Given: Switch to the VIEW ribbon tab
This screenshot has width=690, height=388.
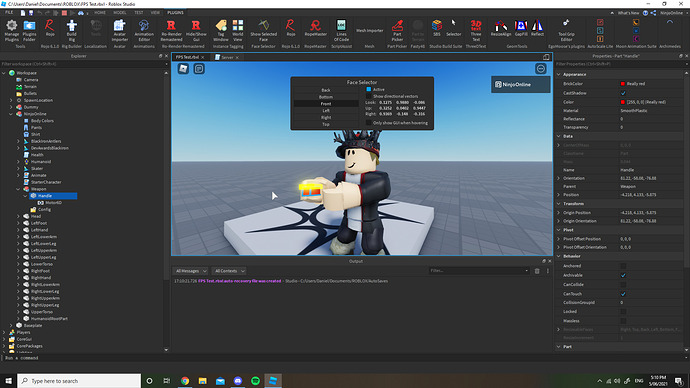Looking at the screenshot, I should coord(155,13).
